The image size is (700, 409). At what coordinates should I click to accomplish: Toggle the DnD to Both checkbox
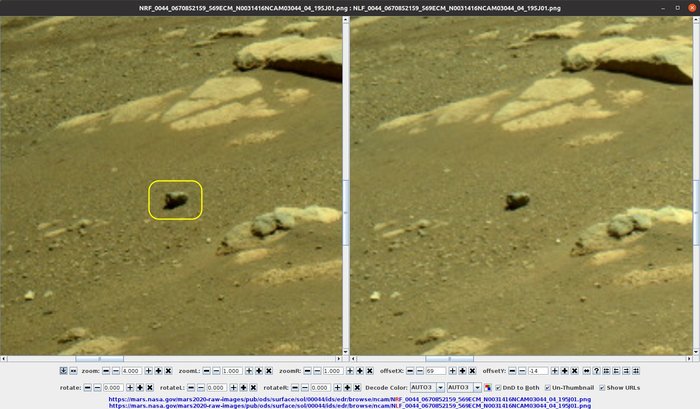(x=498, y=388)
